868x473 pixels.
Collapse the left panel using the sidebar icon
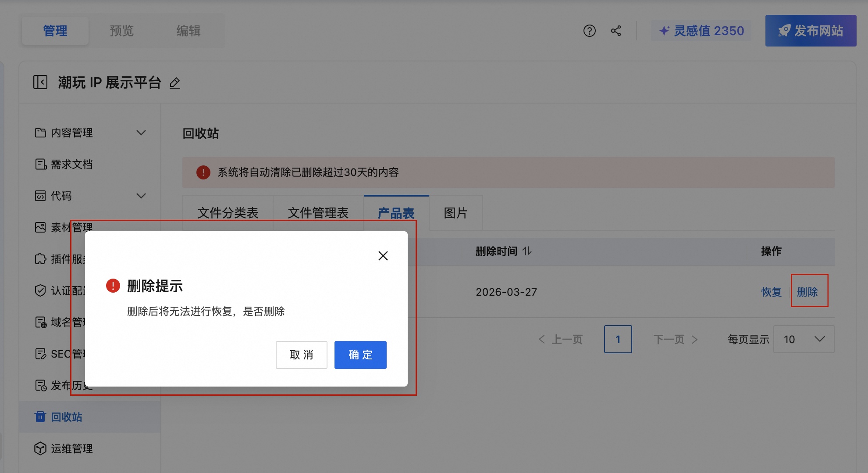point(40,82)
